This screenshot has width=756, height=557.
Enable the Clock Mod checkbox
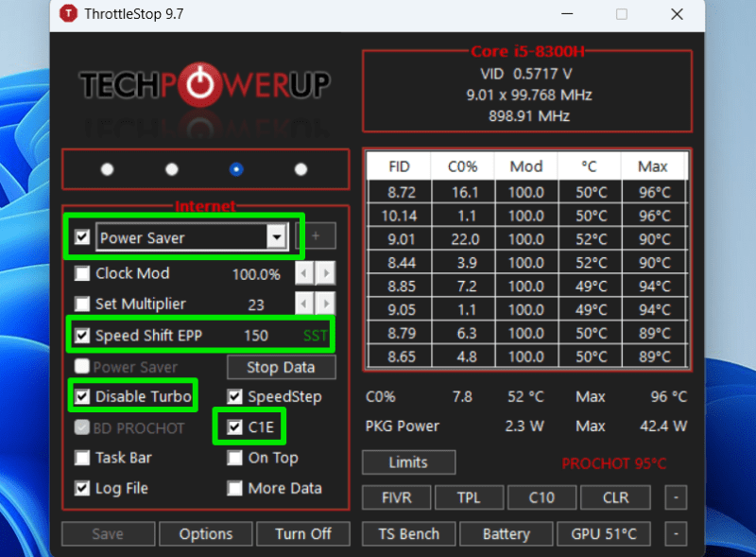pyautogui.click(x=81, y=273)
